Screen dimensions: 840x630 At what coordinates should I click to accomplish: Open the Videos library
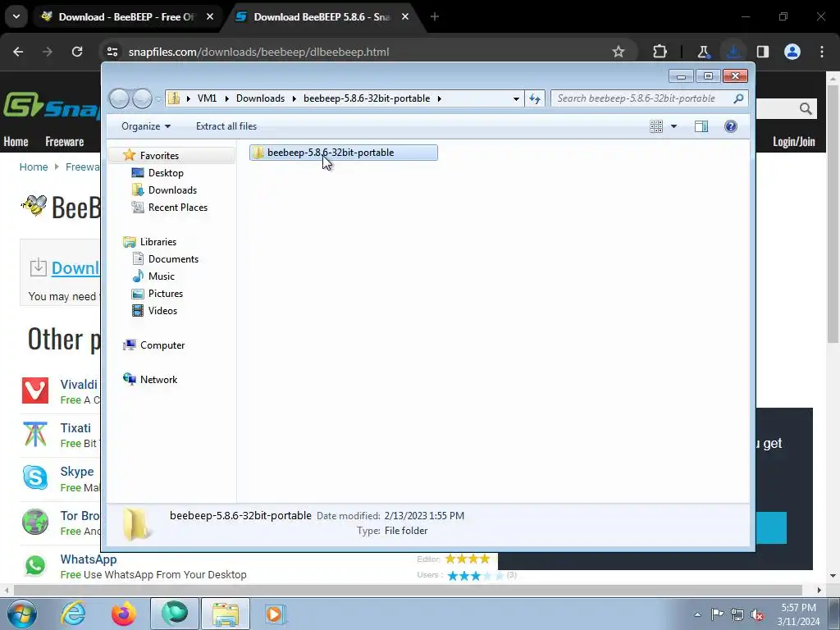click(x=162, y=311)
